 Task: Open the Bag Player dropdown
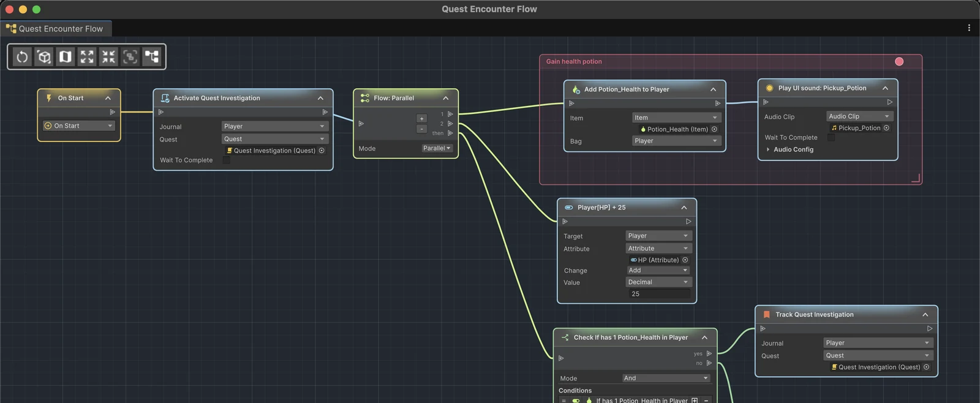[x=676, y=141]
